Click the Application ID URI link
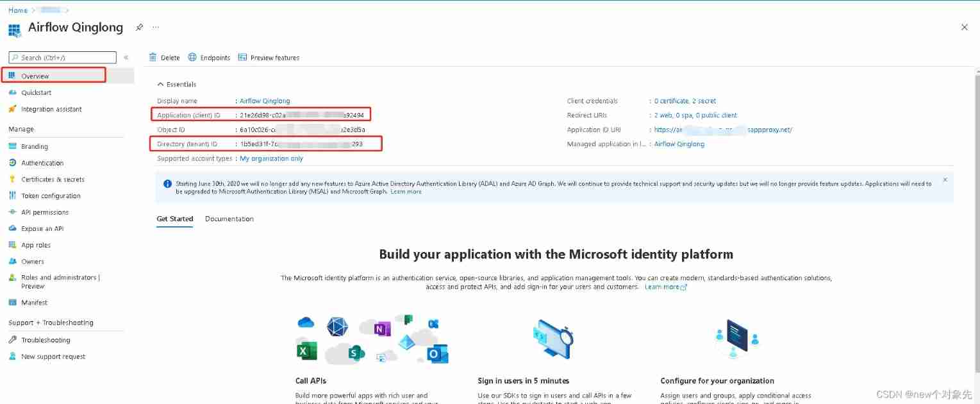 pos(723,130)
